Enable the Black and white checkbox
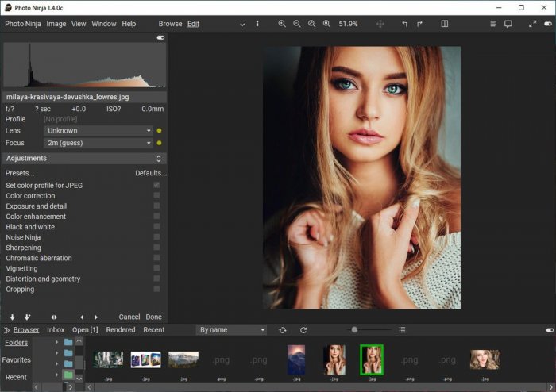 click(x=156, y=227)
